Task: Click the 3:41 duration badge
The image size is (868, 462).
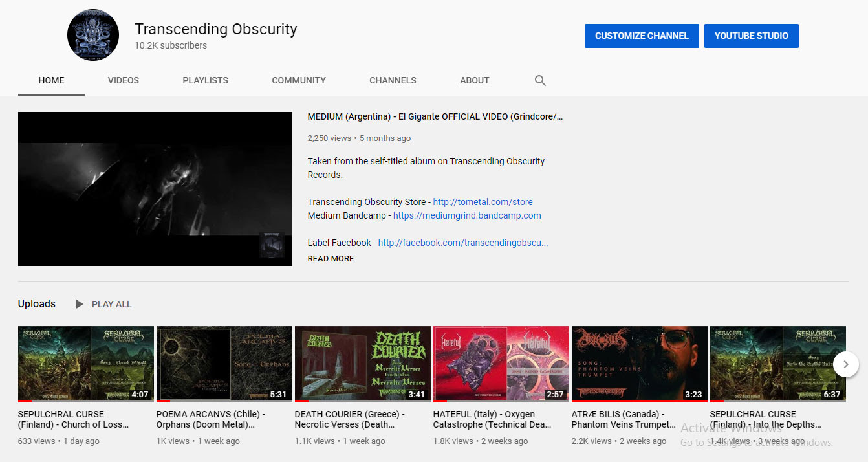Action: pyautogui.click(x=417, y=394)
